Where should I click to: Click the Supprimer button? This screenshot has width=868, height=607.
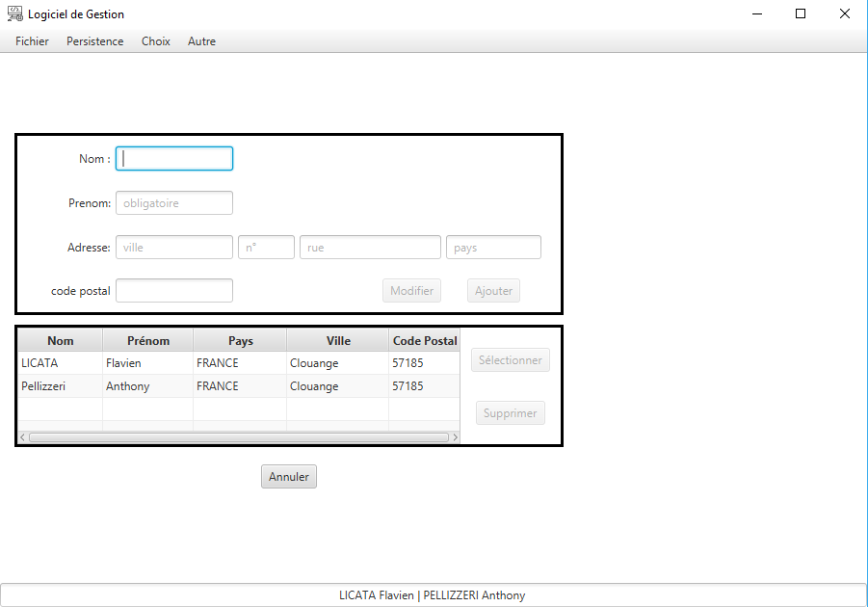click(x=511, y=413)
